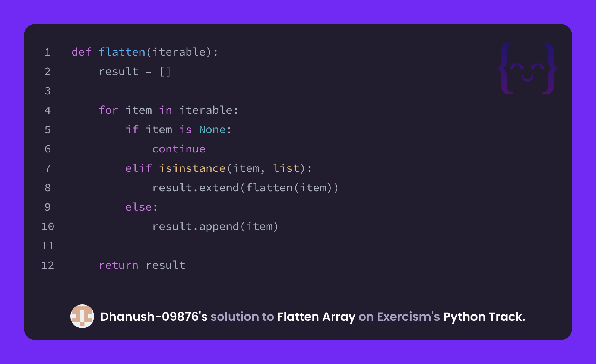Click 'elif isinstance(item, list):' code line
Screen dimensions: 596x364
[219, 168]
